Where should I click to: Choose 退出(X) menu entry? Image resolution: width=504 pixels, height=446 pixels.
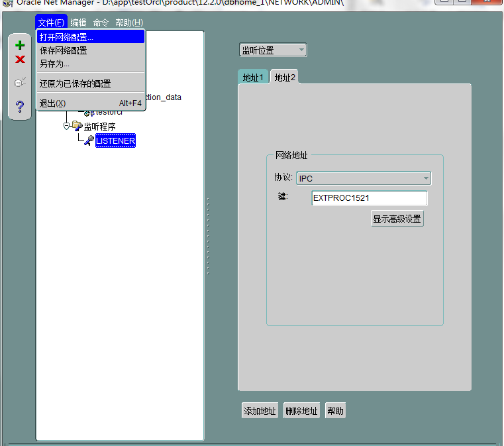[x=91, y=103]
